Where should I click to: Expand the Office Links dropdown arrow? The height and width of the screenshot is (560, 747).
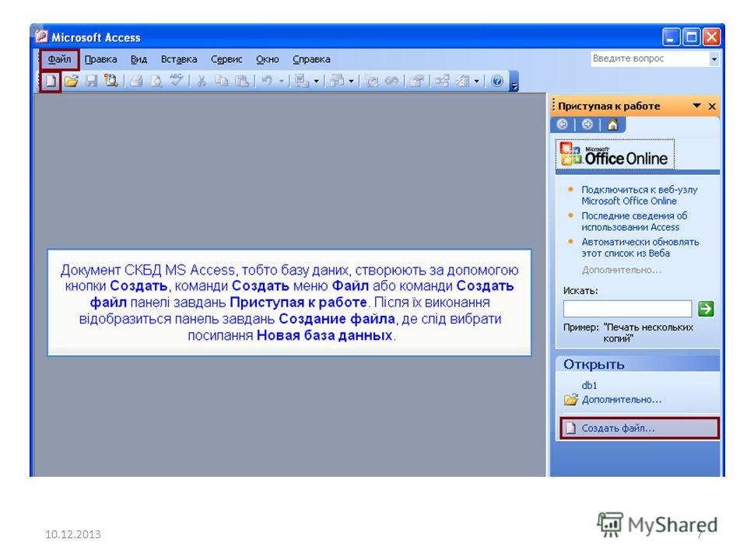[x=317, y=82]
